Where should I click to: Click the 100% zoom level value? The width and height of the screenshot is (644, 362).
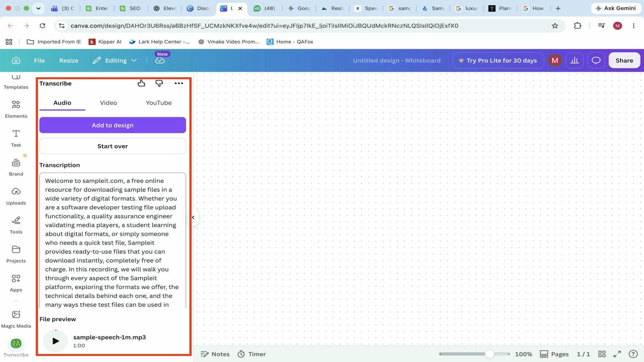523,354
